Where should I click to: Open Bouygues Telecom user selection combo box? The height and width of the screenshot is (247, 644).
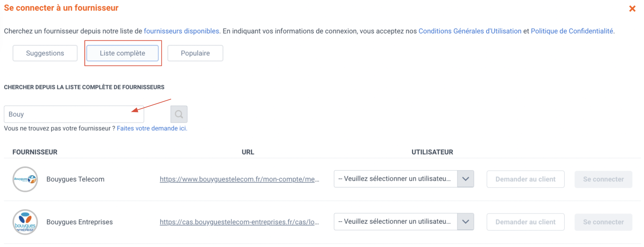(x=404, y=179)
